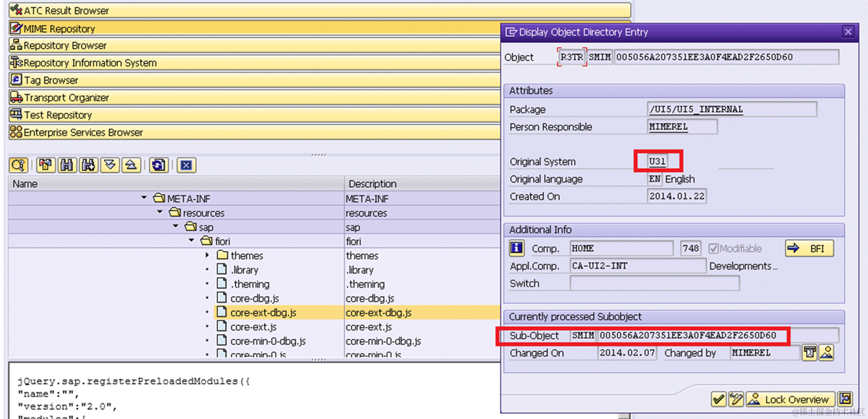Click the Tag Browser icon

pyautogui.click(x=16, y=79)
